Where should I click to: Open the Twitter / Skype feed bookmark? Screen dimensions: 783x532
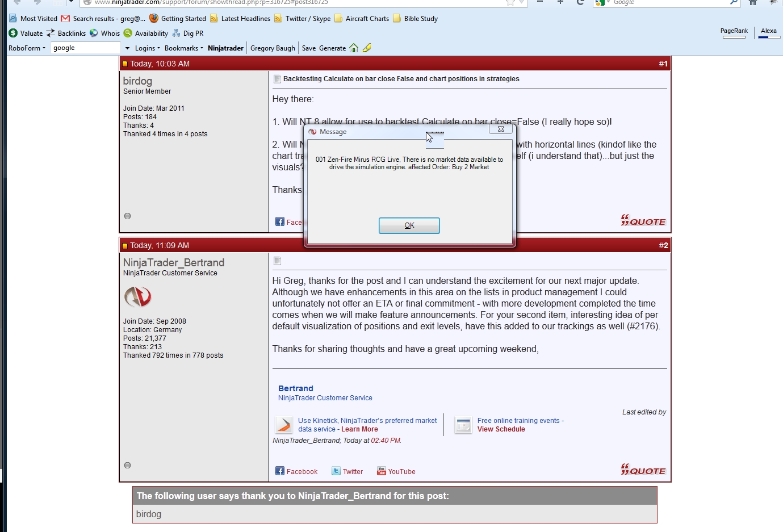pyautogui.click(x=302, y=19)
